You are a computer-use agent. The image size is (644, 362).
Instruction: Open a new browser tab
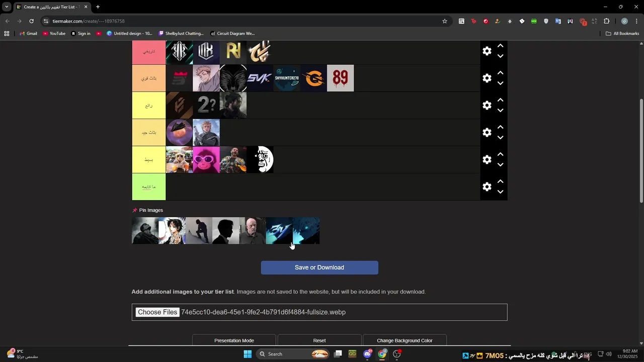point(98,7)
